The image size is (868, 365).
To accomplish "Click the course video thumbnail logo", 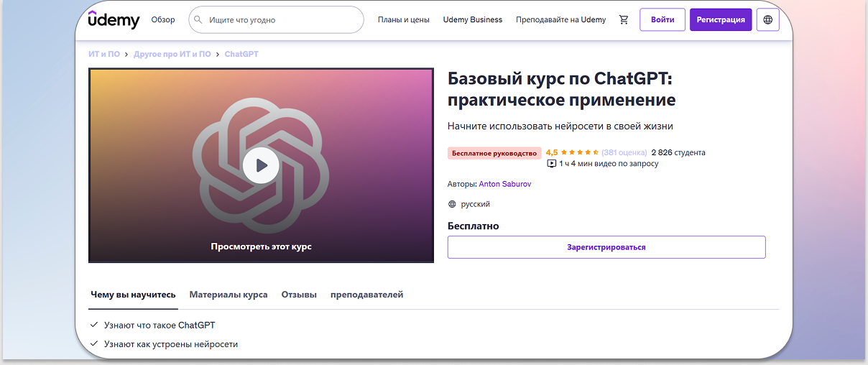I will pos(261,165).
